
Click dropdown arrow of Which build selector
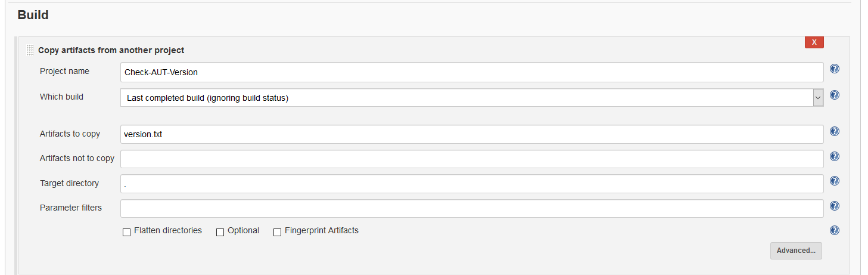point(818,98)
